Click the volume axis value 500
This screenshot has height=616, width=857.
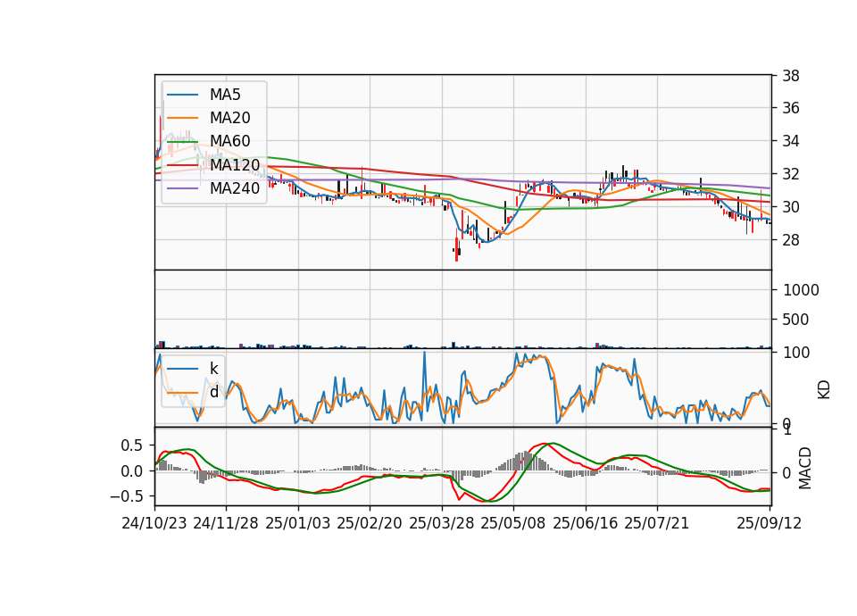[795, 320]
